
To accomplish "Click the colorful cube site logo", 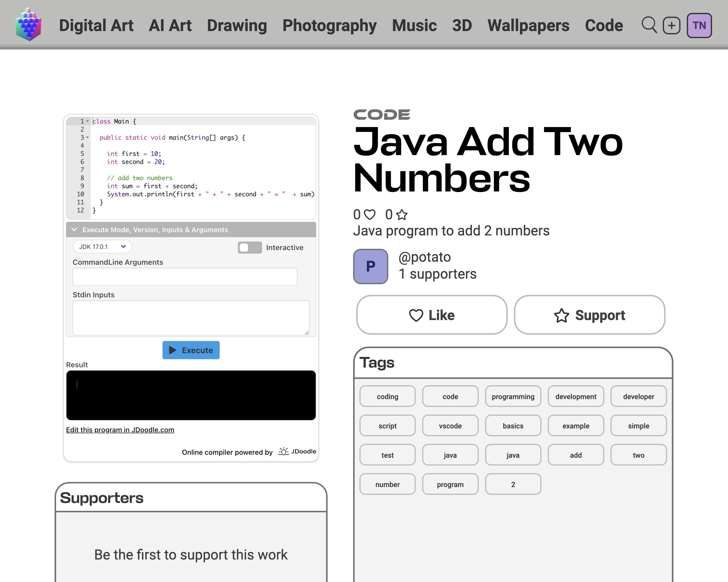I will click(x=28, y=25).
